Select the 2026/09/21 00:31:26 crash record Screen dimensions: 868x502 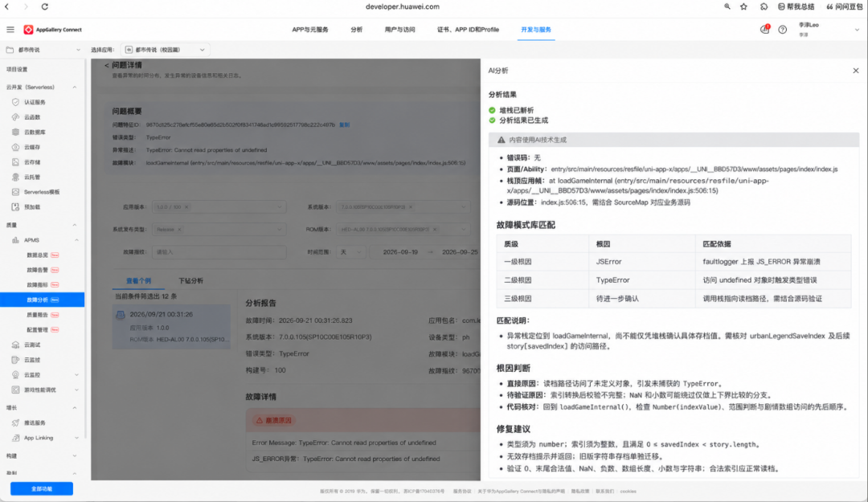[x=172, y=327]
